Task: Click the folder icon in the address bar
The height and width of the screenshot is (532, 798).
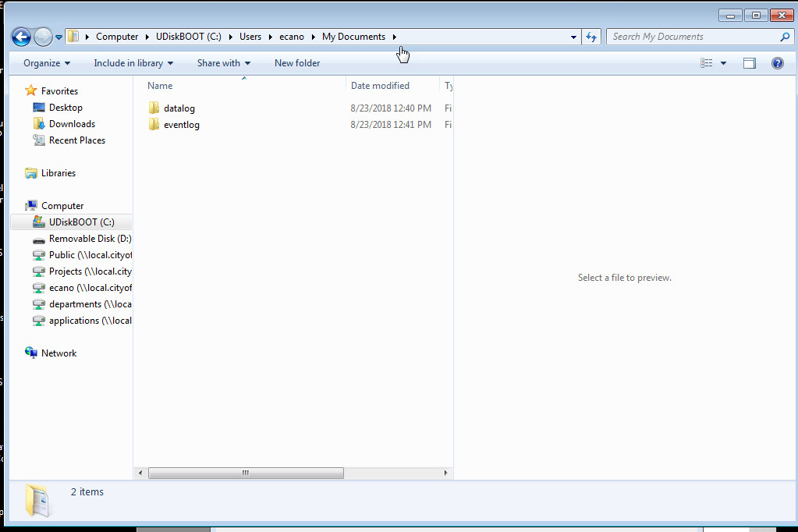Action: point(74,37)
